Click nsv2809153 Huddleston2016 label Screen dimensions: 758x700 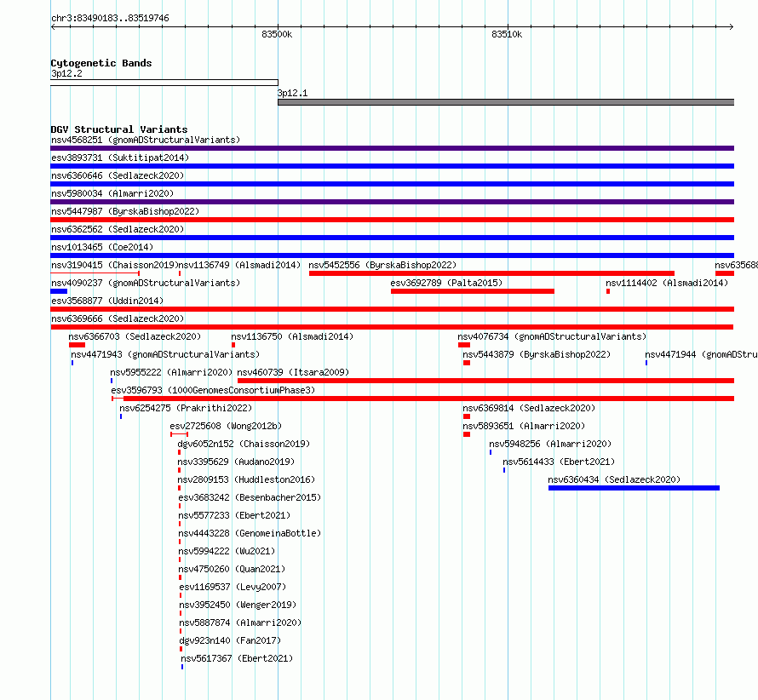click(246, 480)
